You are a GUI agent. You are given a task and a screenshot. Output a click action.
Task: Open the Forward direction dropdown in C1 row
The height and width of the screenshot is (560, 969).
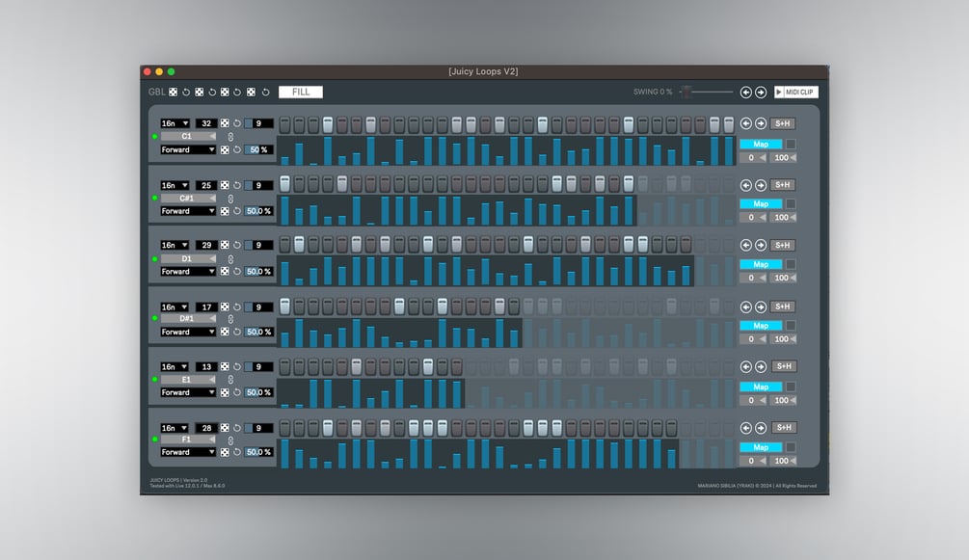tap(188, 149)
